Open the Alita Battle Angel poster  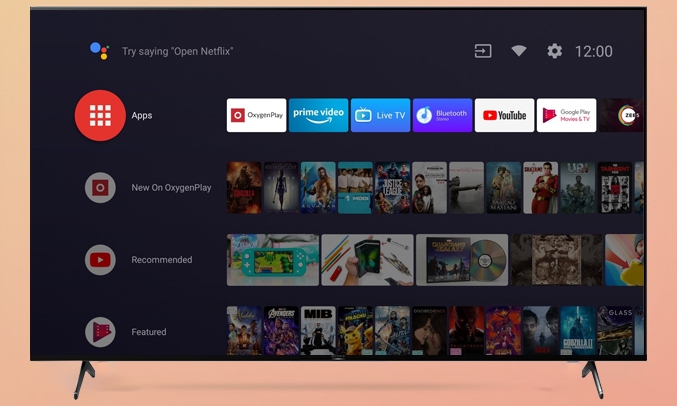[392, 331]
